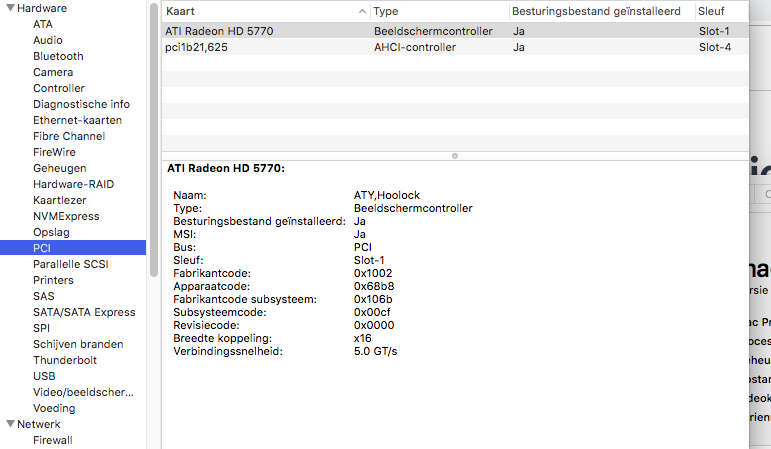Select Firewall under Netwerk
The width and height of the screenshot is (771, 449).
point(53,440)
